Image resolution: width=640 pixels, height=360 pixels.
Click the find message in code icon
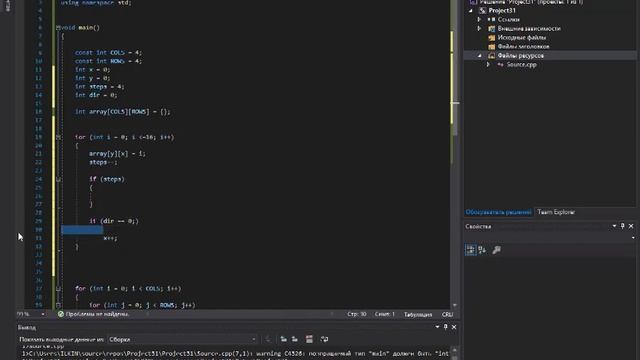pyautogui.click(x=267, y=339)
